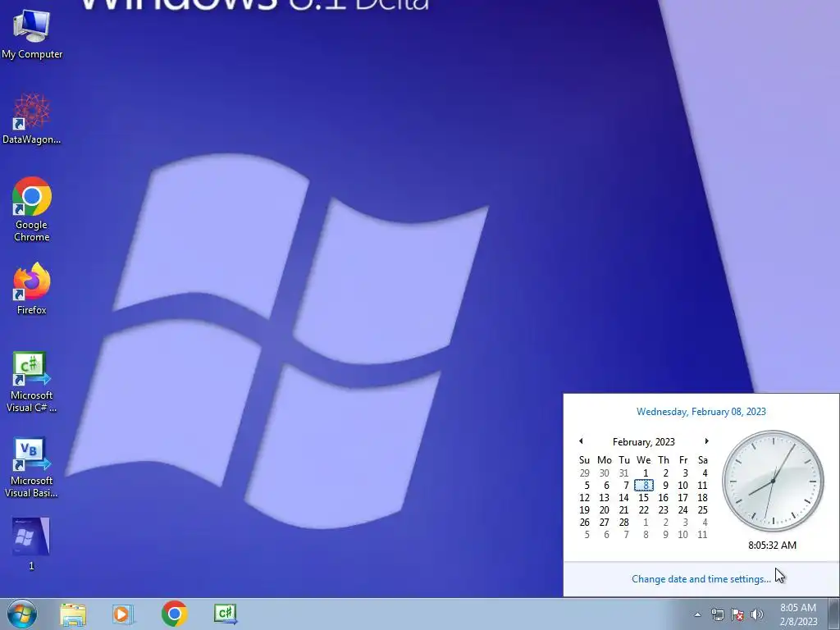This screenshot has width=840, height=630.
Task: Select February 1 in the calendar
Action: 645,473
